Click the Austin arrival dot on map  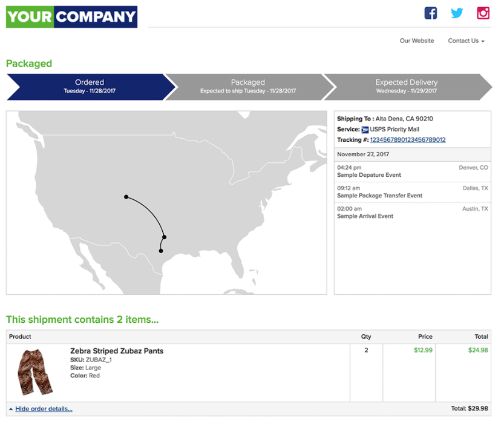click(160, 250)
